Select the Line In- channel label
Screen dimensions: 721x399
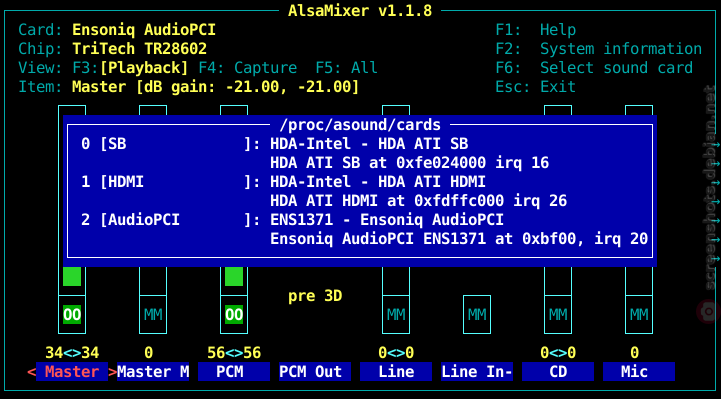point(477,371)
